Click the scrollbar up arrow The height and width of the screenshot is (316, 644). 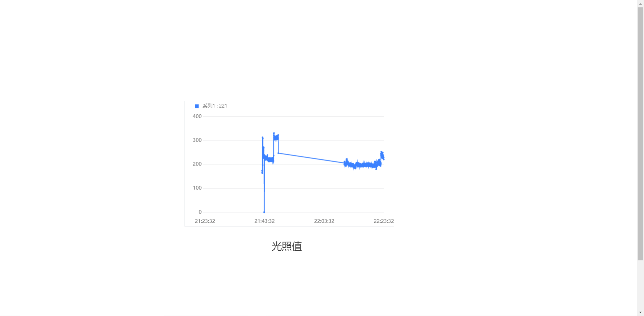tap(640, 4)
